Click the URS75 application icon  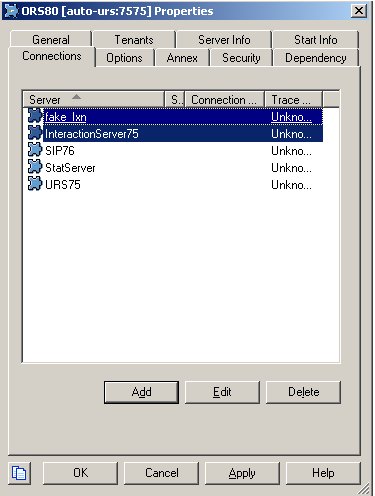pos(35,184)
